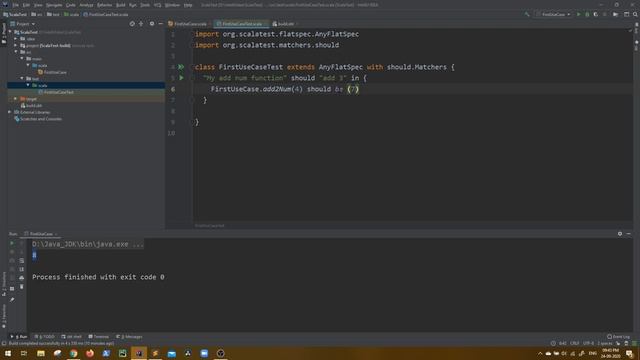Viewport: 640px width, 360px height.
Task: Click "Process finished with exit code 0" text
Action: [98, 277]
